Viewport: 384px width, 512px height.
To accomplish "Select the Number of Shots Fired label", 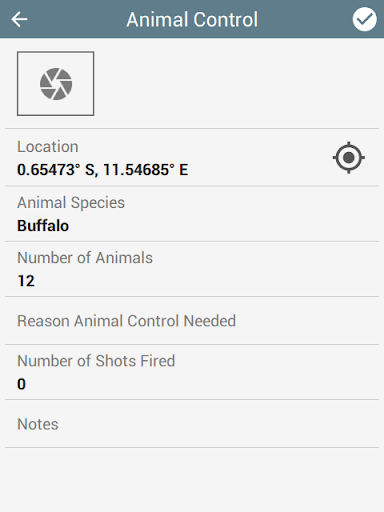I will click(x=96, y=361).
